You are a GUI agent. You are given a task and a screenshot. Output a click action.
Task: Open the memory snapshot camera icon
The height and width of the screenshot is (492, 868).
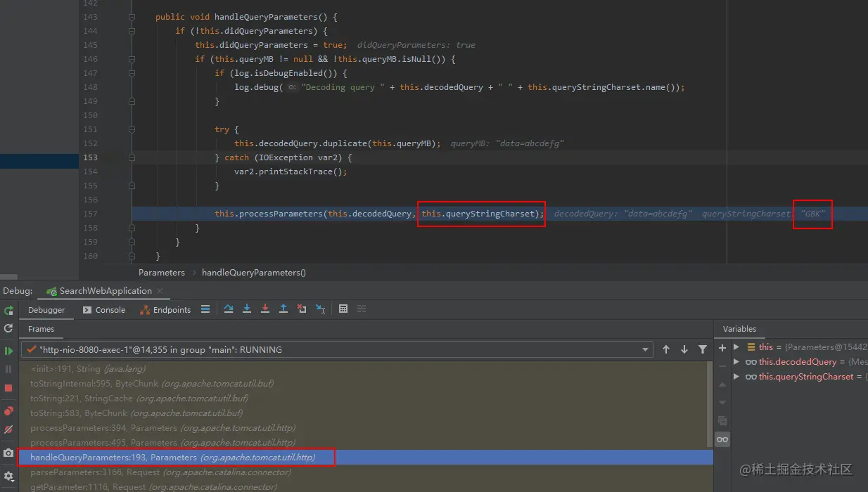8,453
